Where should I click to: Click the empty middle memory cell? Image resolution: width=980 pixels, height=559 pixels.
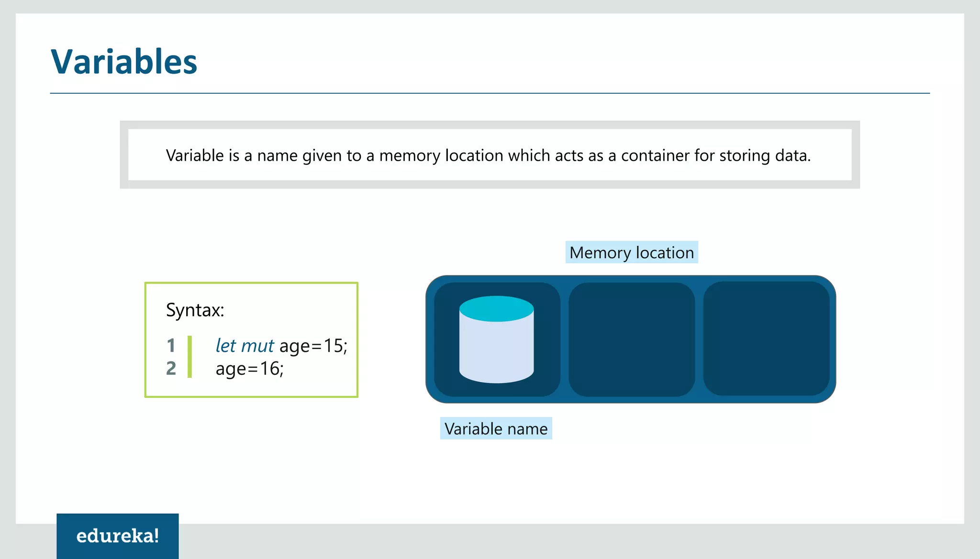click(631, 339)
